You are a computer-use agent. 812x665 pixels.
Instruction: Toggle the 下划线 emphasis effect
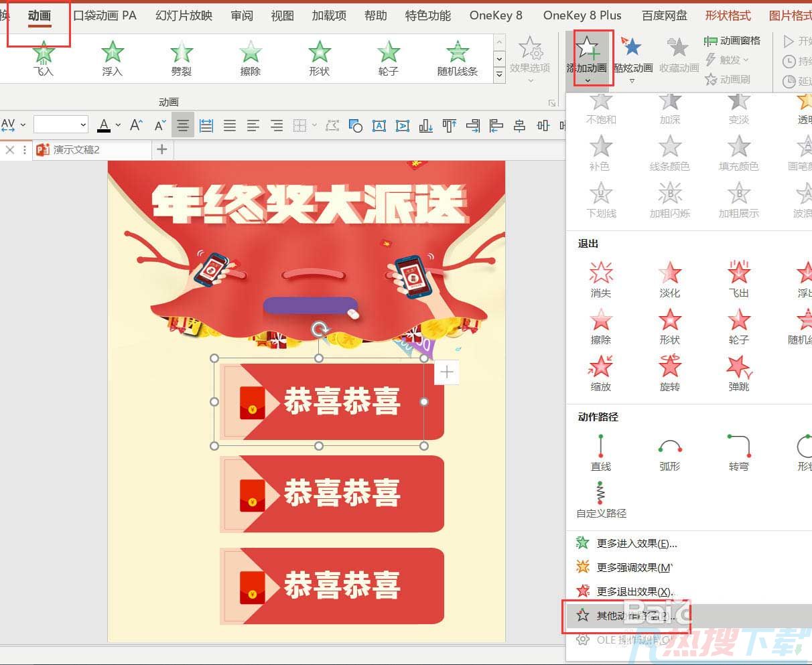coord(600,198)
